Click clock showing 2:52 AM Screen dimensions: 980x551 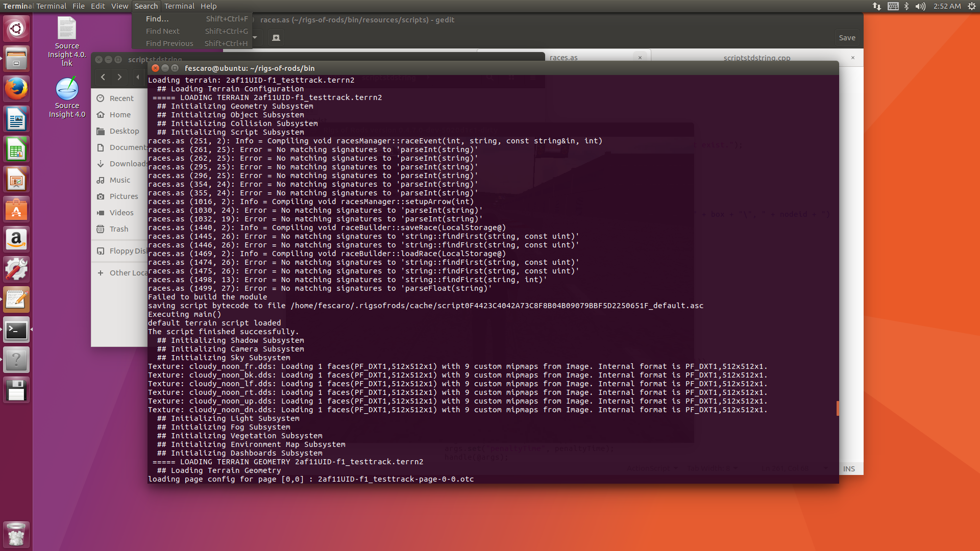pyautogui.click(x=947, y=6)
